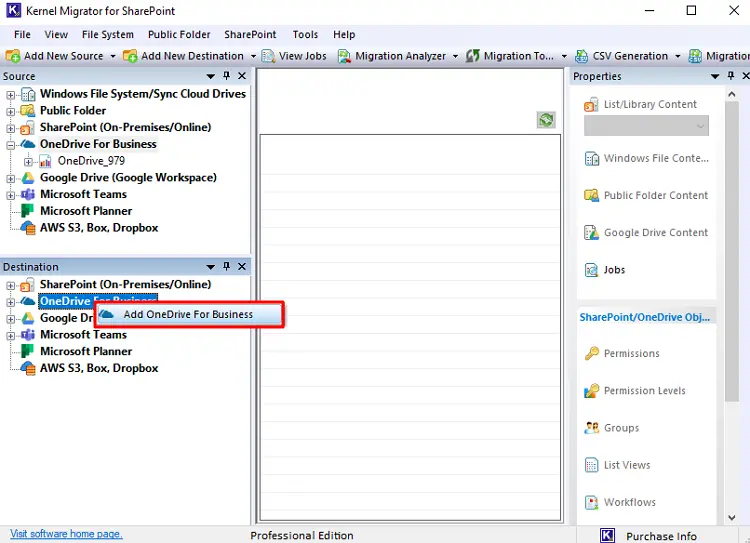Screen dimensions: 750x543
Task: Open the File menu
Action: pyautogui.click(x=22, y=34)
